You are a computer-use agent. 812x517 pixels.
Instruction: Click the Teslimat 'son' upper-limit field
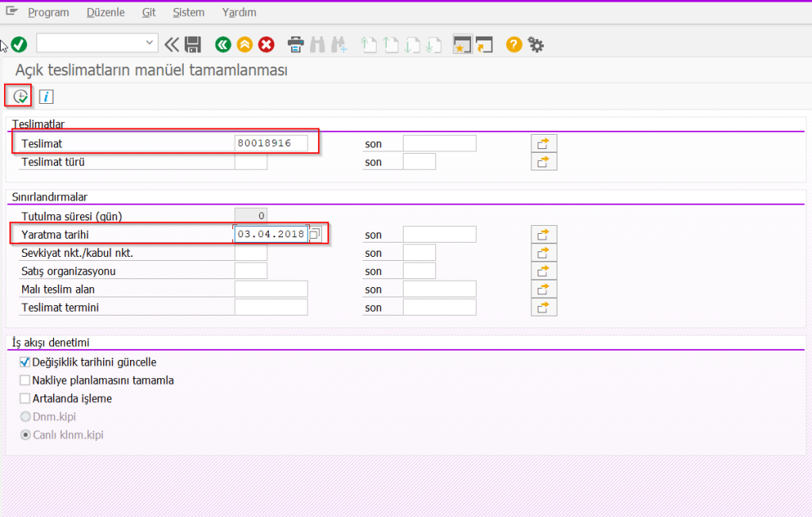pos(439,143)
